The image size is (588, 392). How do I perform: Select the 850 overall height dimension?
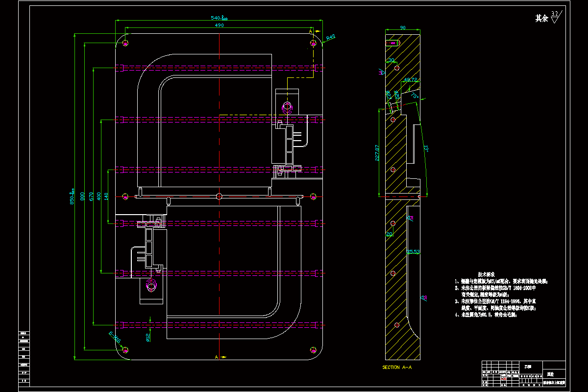click(x=72, y=197)
